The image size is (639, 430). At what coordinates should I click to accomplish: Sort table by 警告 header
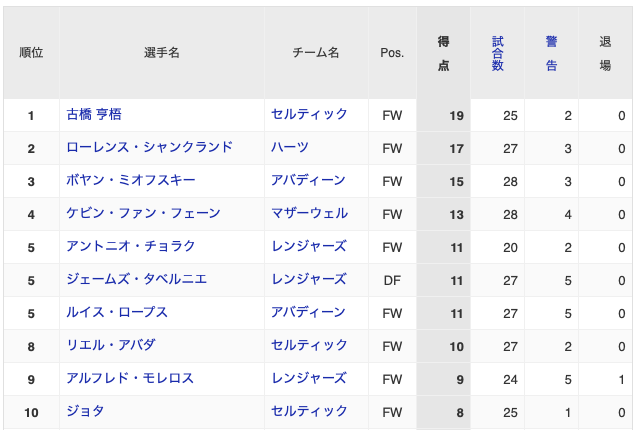(551, 53)
